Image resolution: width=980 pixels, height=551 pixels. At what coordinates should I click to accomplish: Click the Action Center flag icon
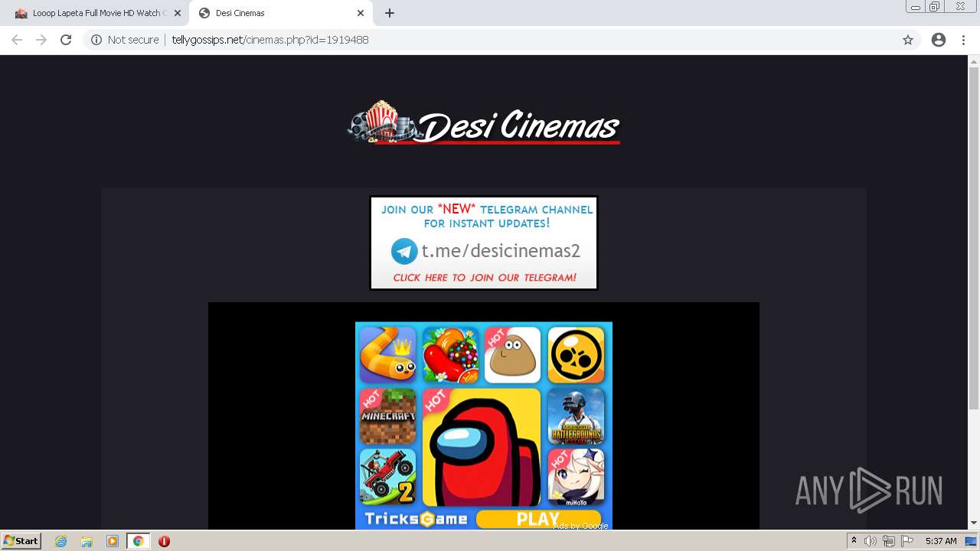pyautogui.click(x=907, y=541)
